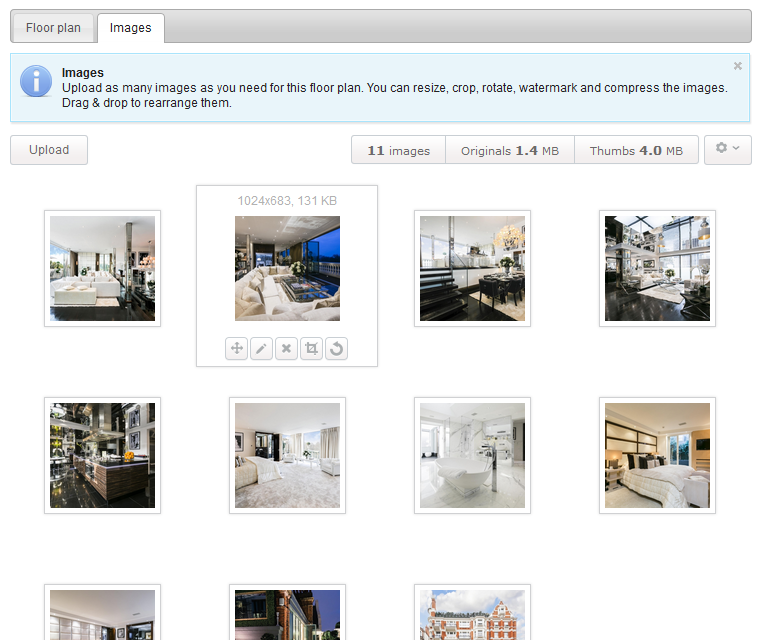
Task: Click the Upload button
Action: pos(49,150)
